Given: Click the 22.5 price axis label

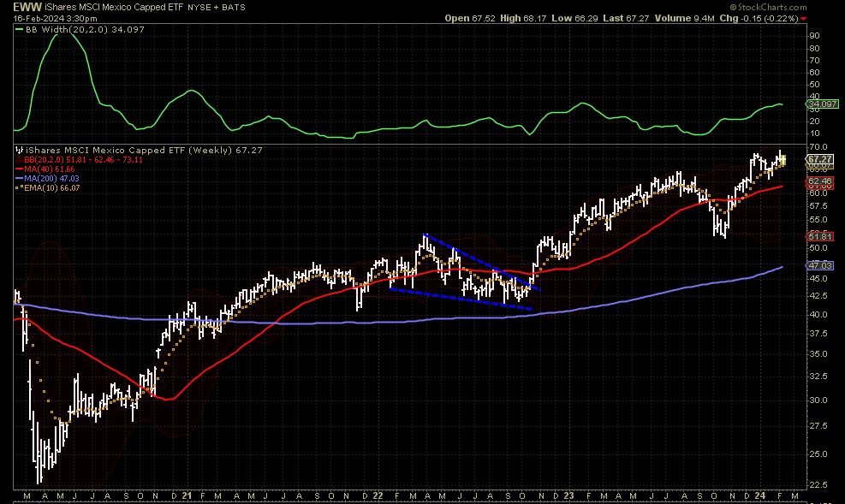Looking at the screenshot, I should coord(818,484).
